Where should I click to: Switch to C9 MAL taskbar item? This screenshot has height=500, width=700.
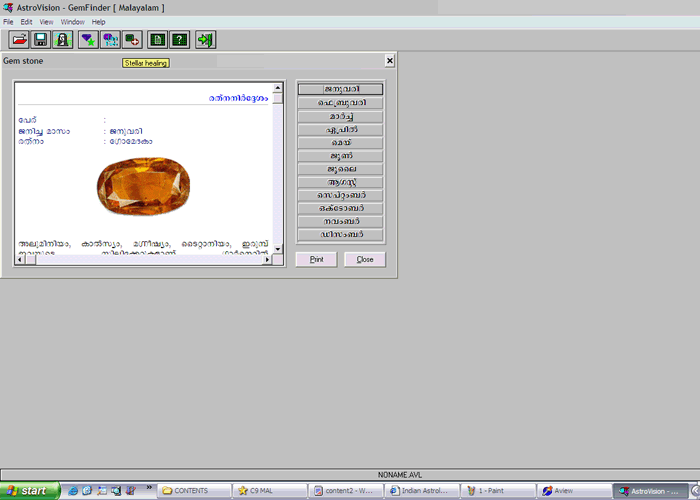(271, 491)
